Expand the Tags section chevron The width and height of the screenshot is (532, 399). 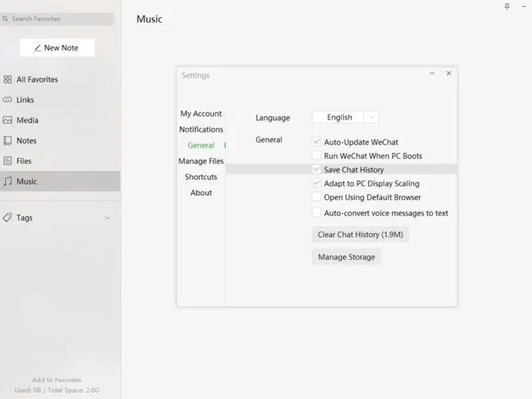point(107,218)
